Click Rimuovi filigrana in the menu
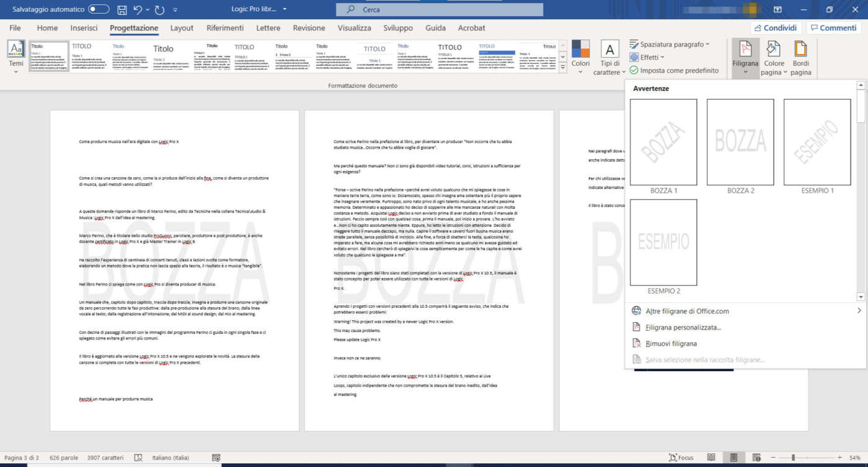 click(x=671, y=343)
